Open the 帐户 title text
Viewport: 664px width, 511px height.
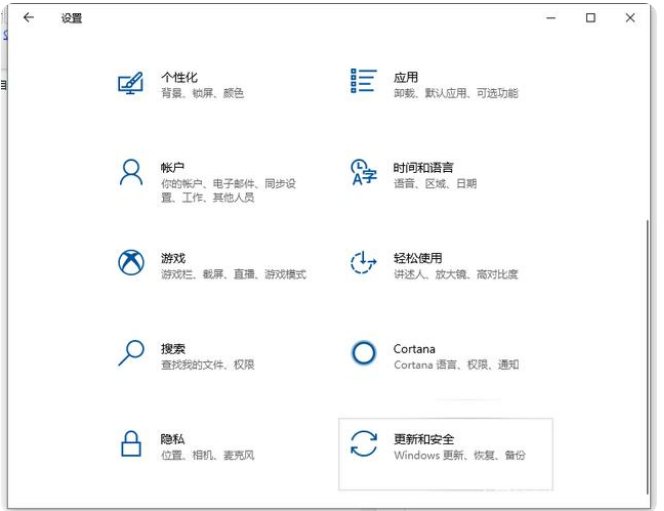pos(173,167)
